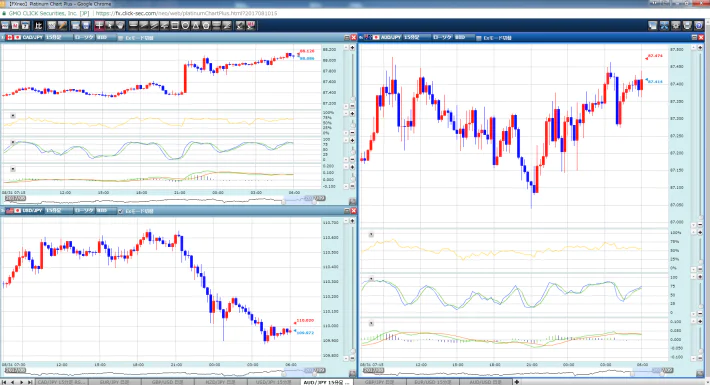Select the circle drawing tool
Image resolution: width=710 pixels, height=385 pixels.
[x=185, y=25]
